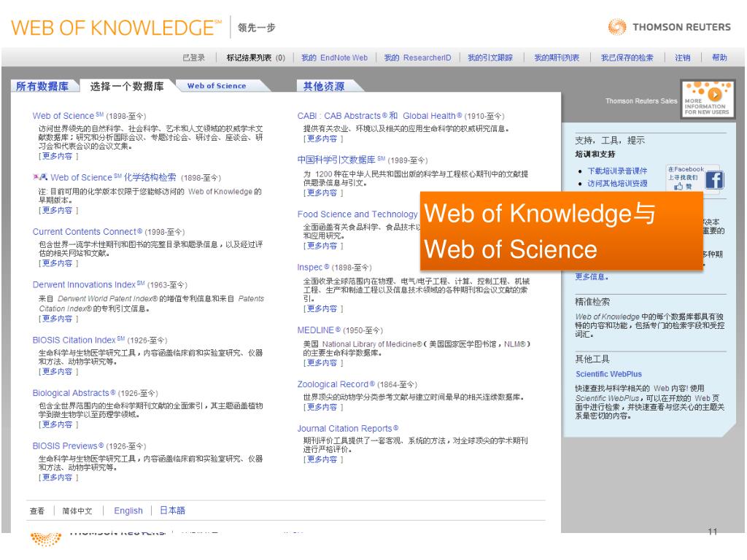Click 下载培训录音课件 link
The image size is (747, 560).
pyautogui.click(x=617, y=171)
